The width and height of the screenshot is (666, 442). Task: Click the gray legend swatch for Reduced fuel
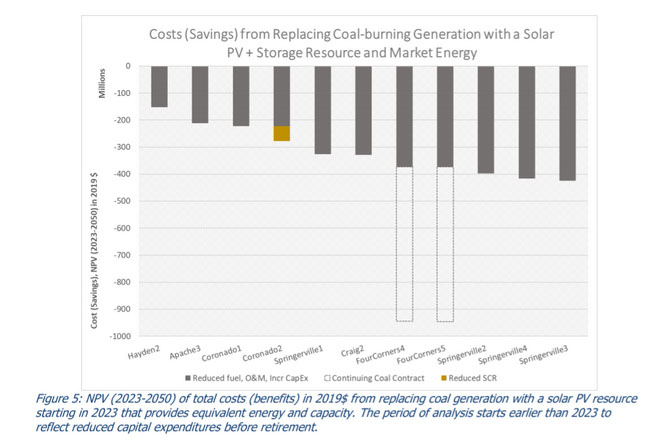pyautogui.click(x=186, y=378)
